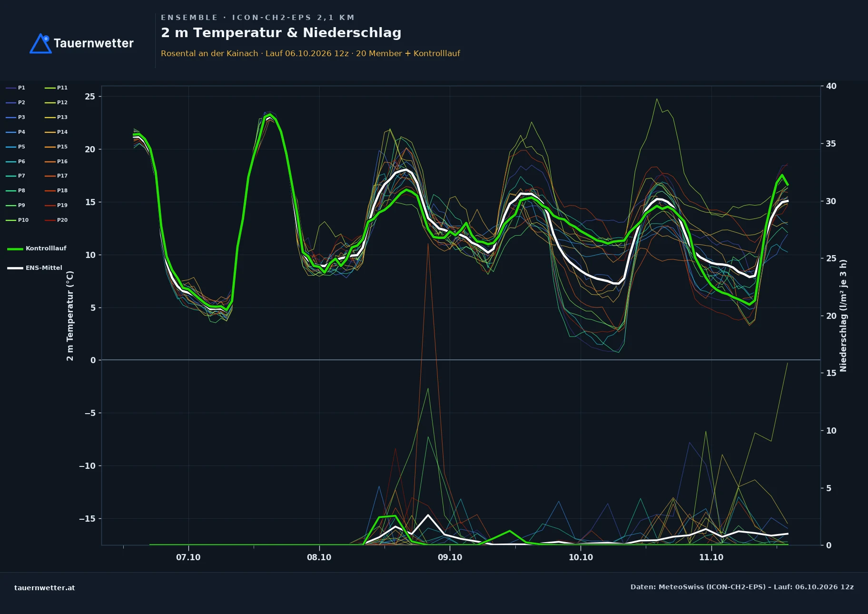The image size is (868, 614).
Task: Select the P10 legend entry
Action: point(17,220)
